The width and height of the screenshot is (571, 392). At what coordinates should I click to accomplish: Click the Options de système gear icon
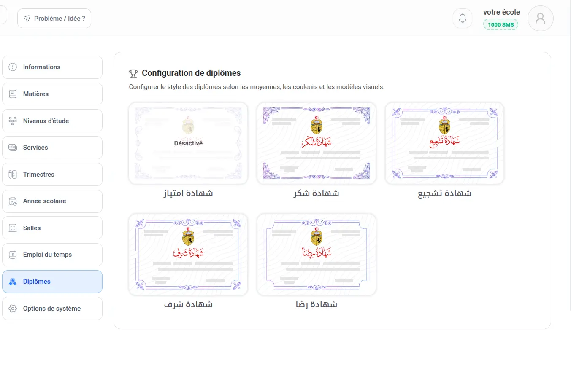(13, 309)
